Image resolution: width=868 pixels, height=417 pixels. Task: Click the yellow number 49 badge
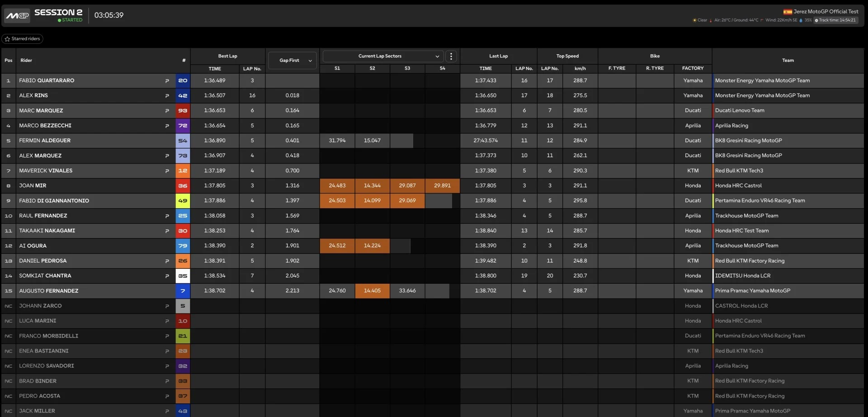[x=183, y=201]
